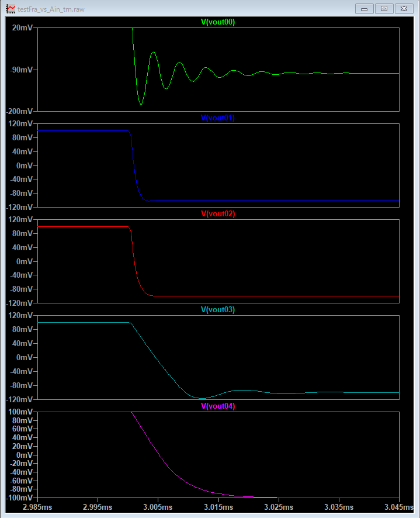Click the 0mV axis label of vout01 pane
The height and width of the screenshot is (518, 420).
25,165
